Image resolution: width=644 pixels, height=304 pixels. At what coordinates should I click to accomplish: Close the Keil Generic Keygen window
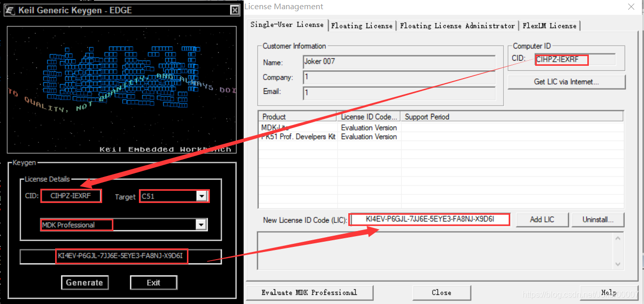click(234, 10)
